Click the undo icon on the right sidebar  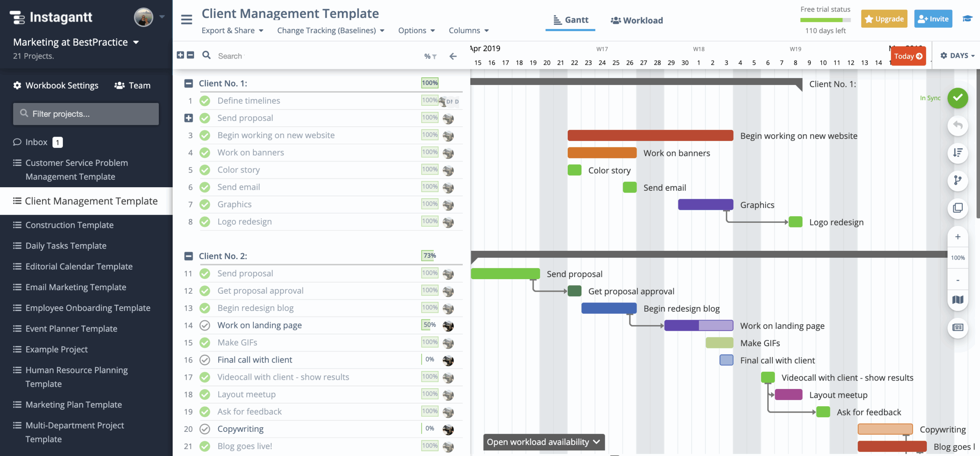coord(958,125)
